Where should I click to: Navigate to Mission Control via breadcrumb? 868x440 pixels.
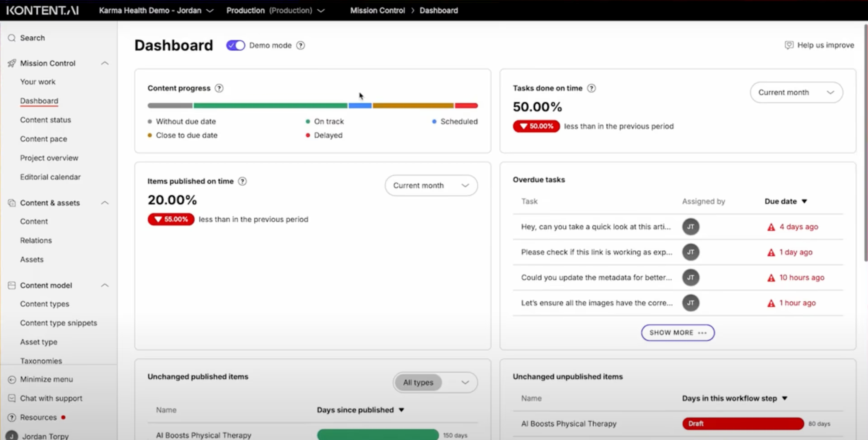[377, 10]
